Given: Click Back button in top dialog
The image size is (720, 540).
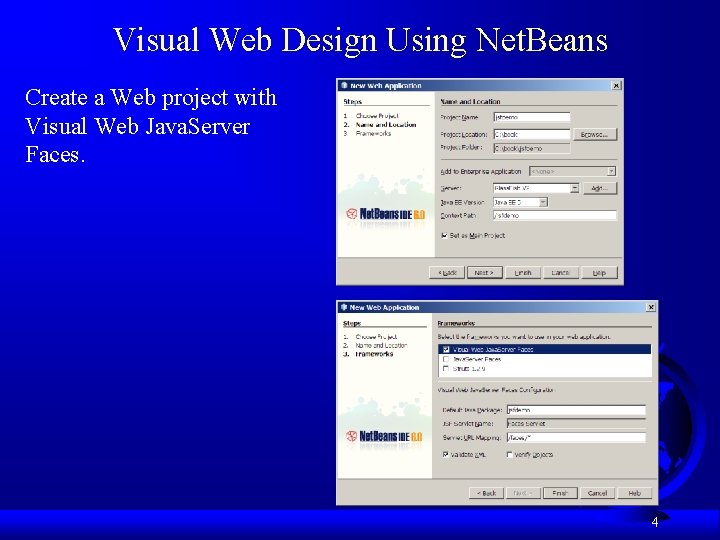Looking at the screenshot, I should point(447,272).
